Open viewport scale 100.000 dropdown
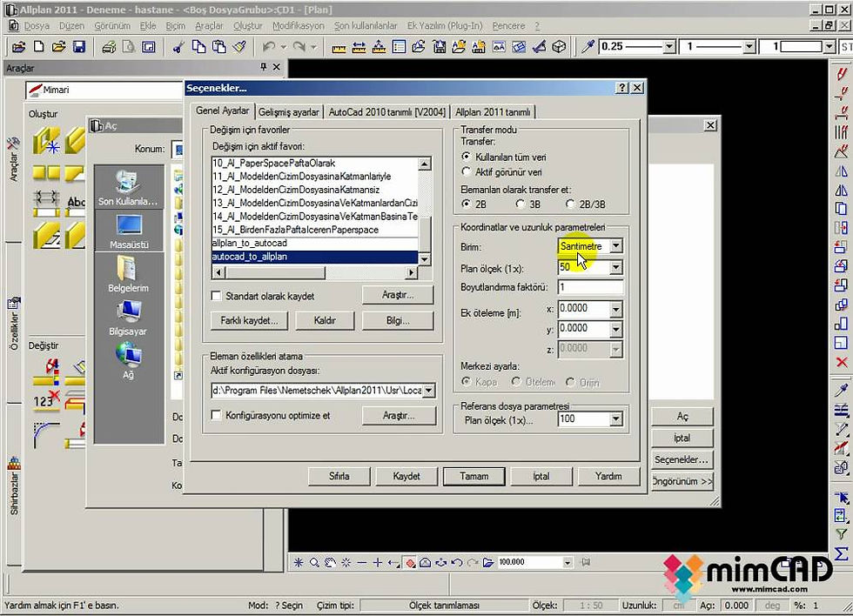 coord(568,563)
